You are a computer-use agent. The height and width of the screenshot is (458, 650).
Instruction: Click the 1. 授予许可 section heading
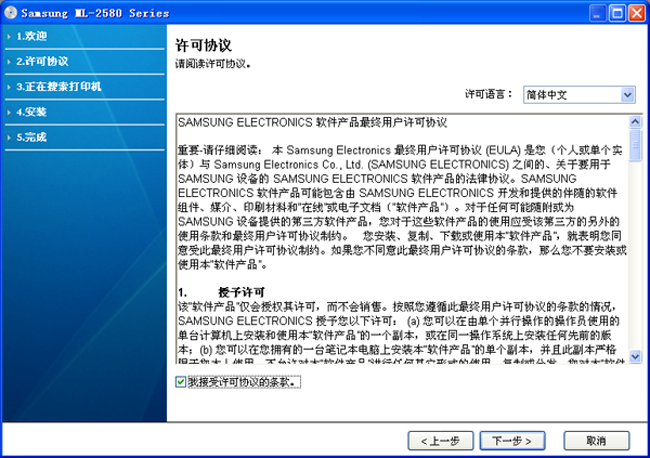coord(221,292)
